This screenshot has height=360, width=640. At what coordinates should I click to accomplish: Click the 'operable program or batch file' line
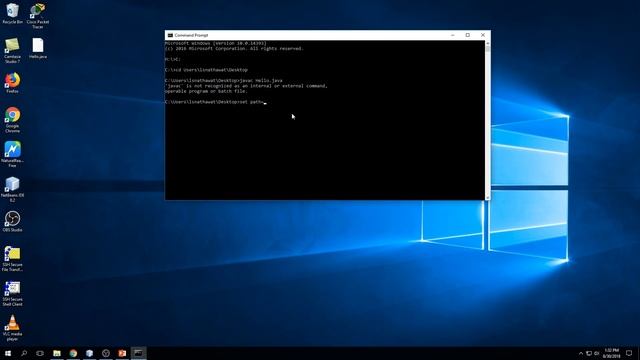click(x=206, y=91)
